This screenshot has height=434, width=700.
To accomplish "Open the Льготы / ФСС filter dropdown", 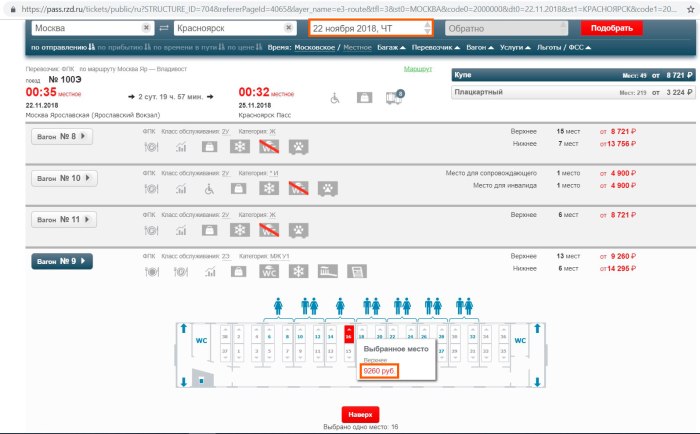I will 564,47.
